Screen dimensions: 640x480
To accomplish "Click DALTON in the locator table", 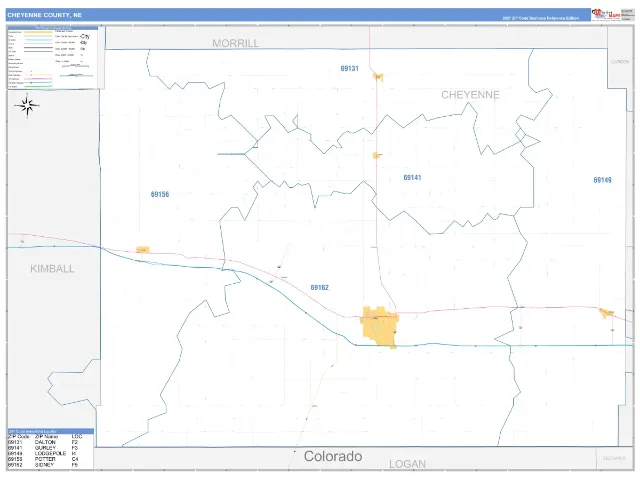I will tap(45, 442).
